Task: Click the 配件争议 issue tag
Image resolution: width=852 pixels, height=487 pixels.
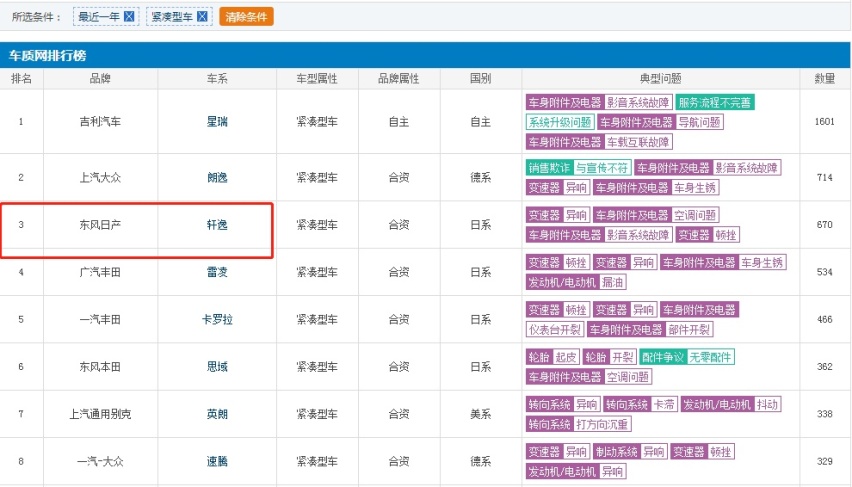Action: point(663,357)
